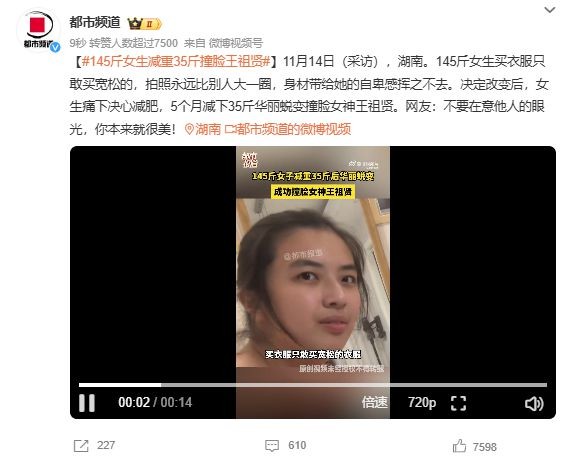Click the 都市频道 account name
The width and height of the screenshot is (573, 462).
95,22
